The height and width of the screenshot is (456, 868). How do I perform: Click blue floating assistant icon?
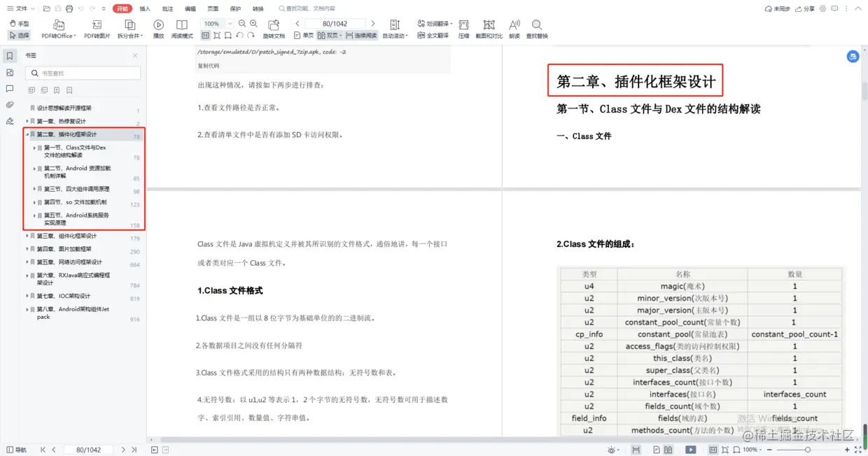853,56
